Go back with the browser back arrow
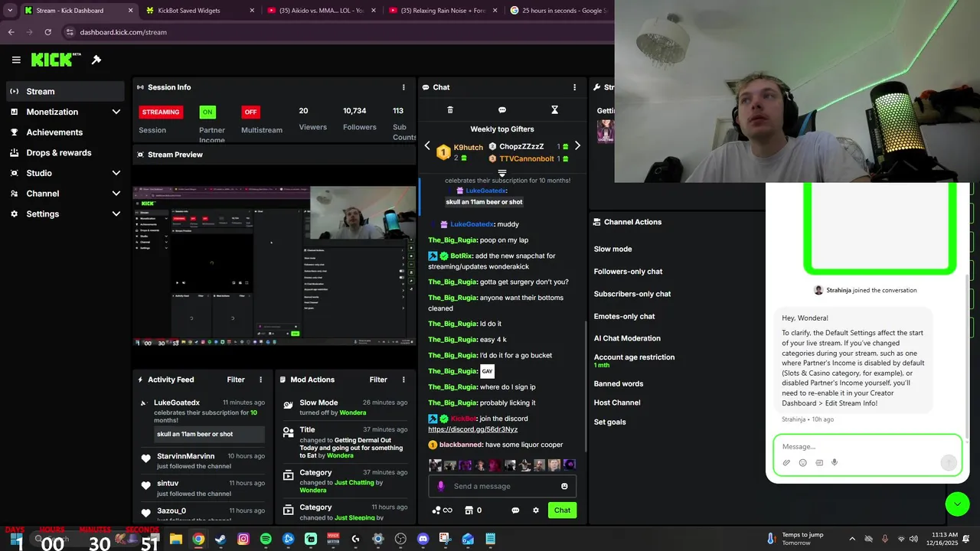Image resolution: width=980 pixels, height=551 pixels. tap(11, 32)
